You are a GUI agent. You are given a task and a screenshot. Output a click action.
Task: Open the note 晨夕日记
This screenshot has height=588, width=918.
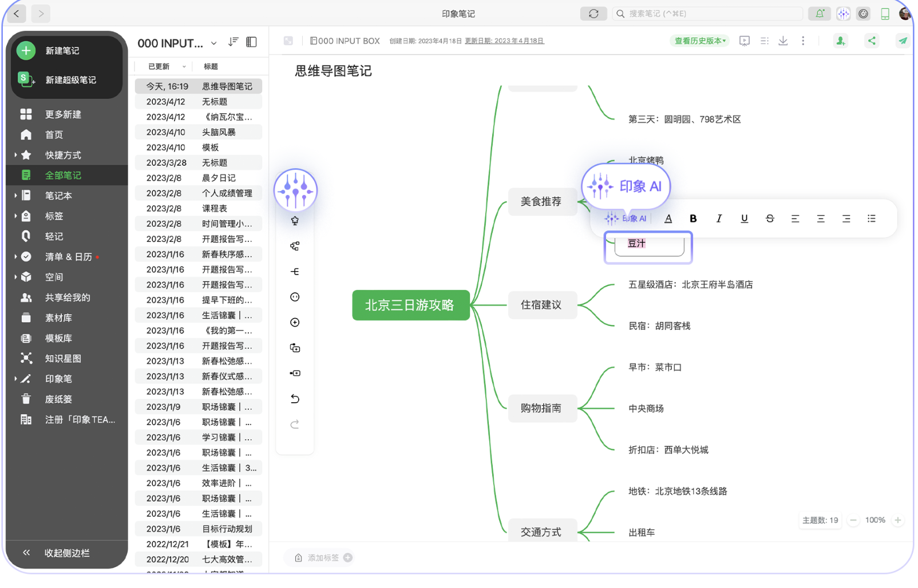pos(198,178)
